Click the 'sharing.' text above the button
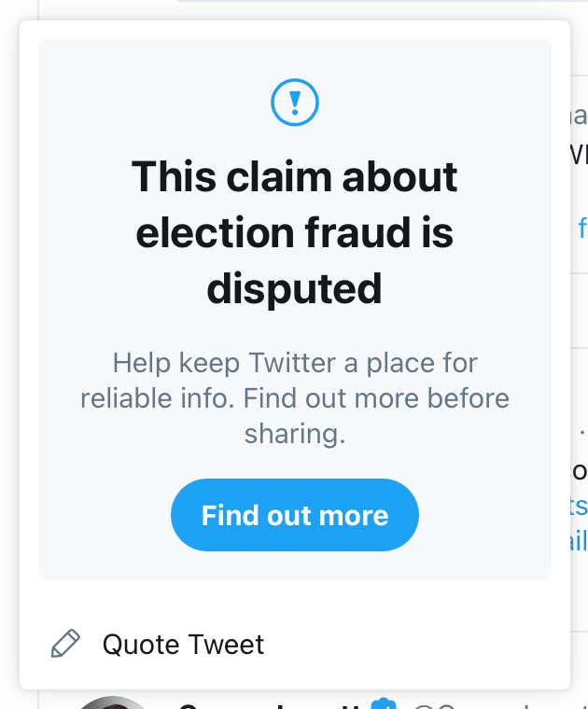 295,434
